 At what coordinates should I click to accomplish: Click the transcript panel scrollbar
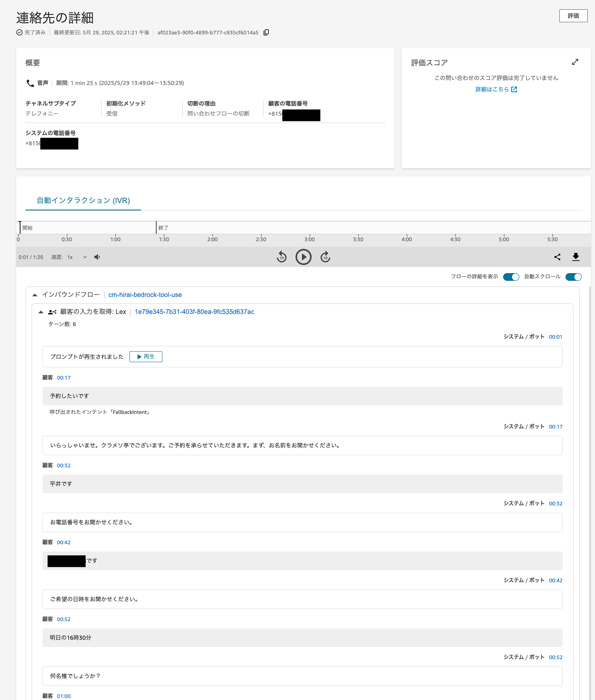pos(590,493)
